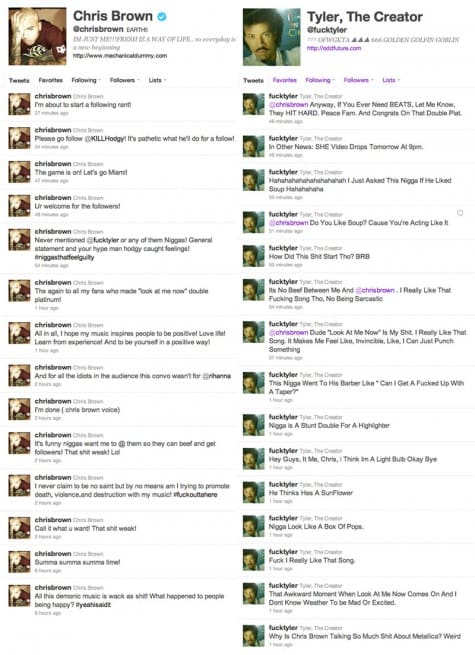Click avatar next to 'following rant' tweet

point(19,104)
